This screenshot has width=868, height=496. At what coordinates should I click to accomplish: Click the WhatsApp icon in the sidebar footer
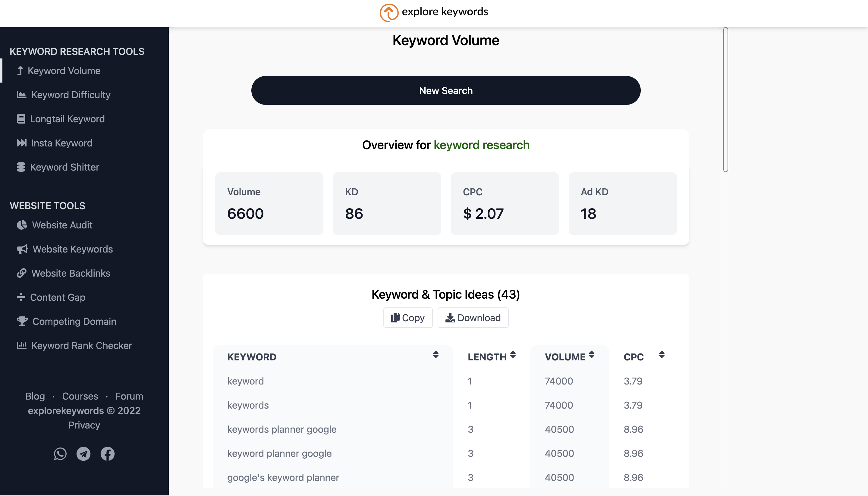(60, 454)
